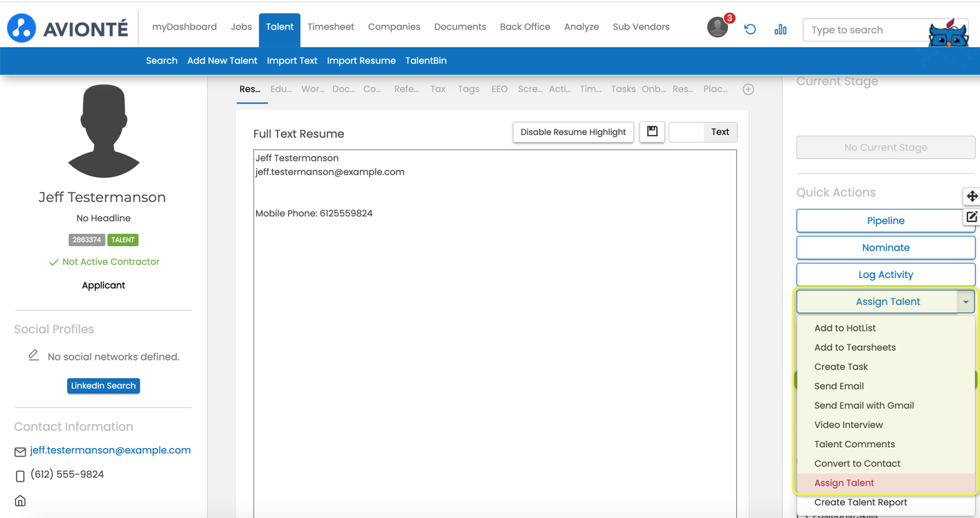980x518 pixels.
Task: Select Video Interview menu entry
Action: [848, 425]
